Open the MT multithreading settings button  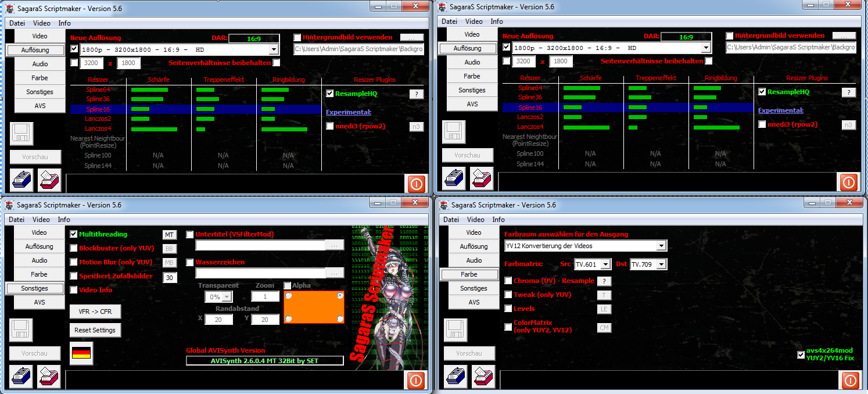click(x=169, y=235)
